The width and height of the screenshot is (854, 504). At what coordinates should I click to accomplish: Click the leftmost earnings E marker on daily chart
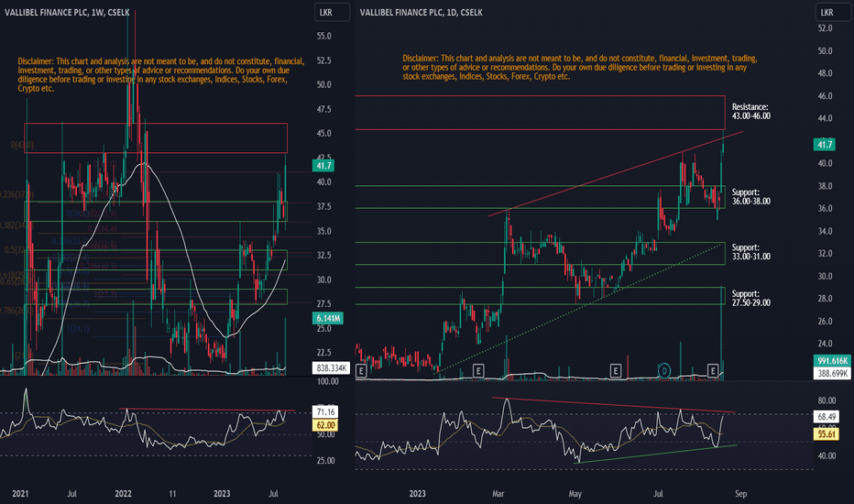(x=360, y=371)
